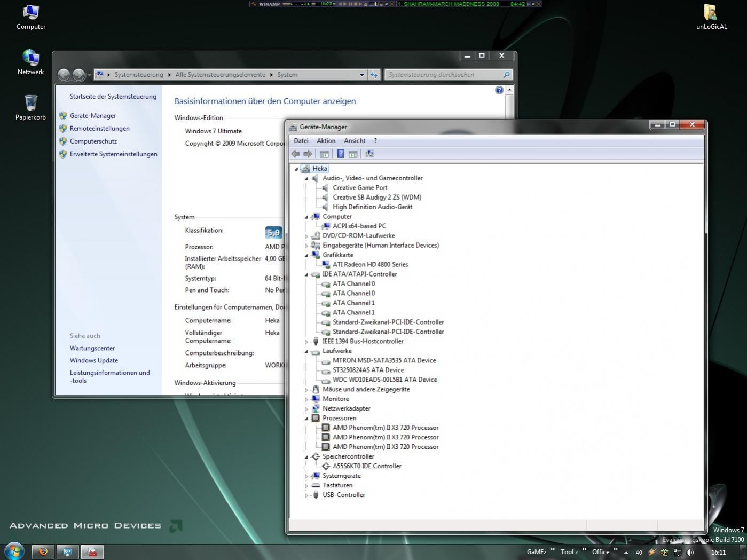
Task: Click Alle Systemsteuerungselemente breadcrumb
Action: [220, 75]
